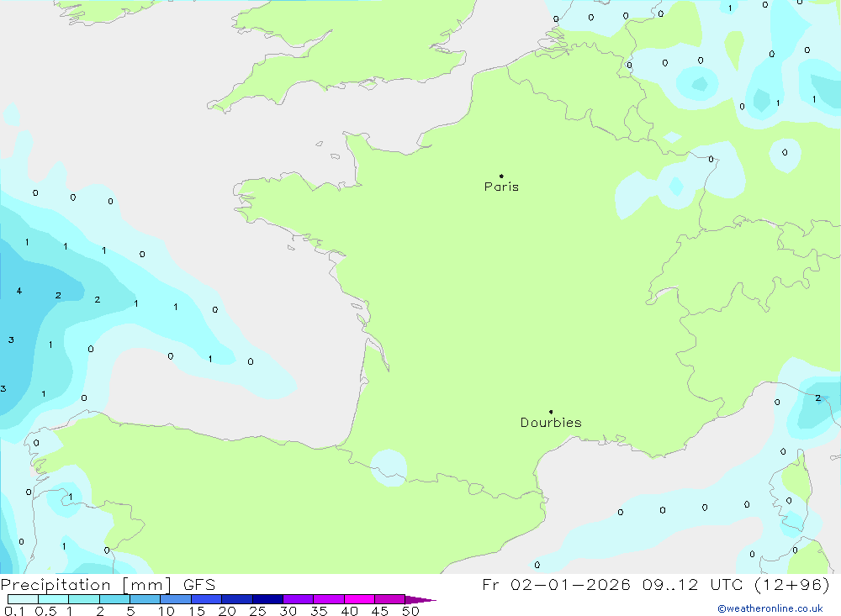Click the '10' legend scale label

tap(167, 611)
